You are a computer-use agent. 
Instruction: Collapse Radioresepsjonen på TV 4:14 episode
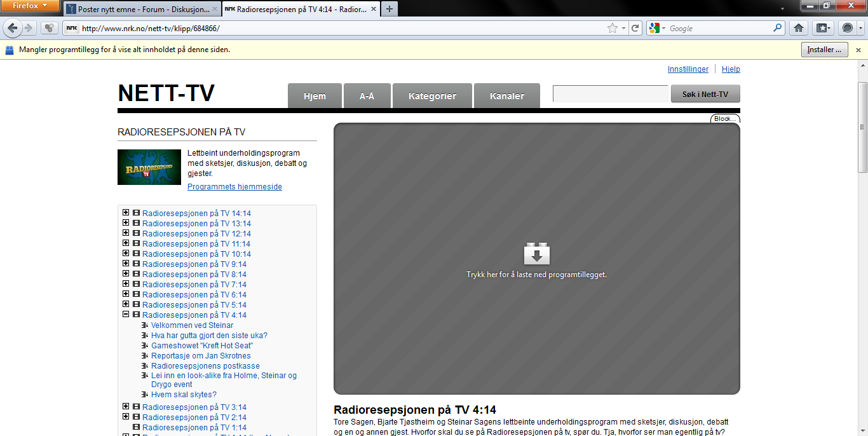(x=126, y=315)
